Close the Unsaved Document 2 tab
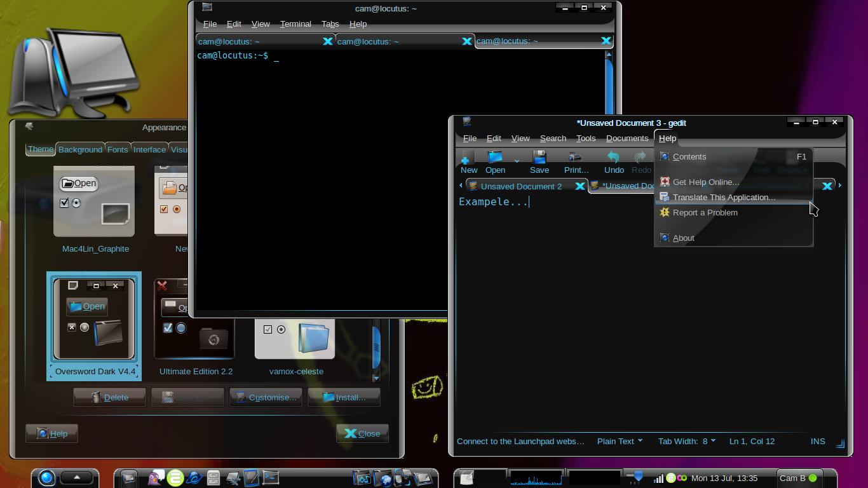This screenshot has width=868, height=488. tap(580, 186)
